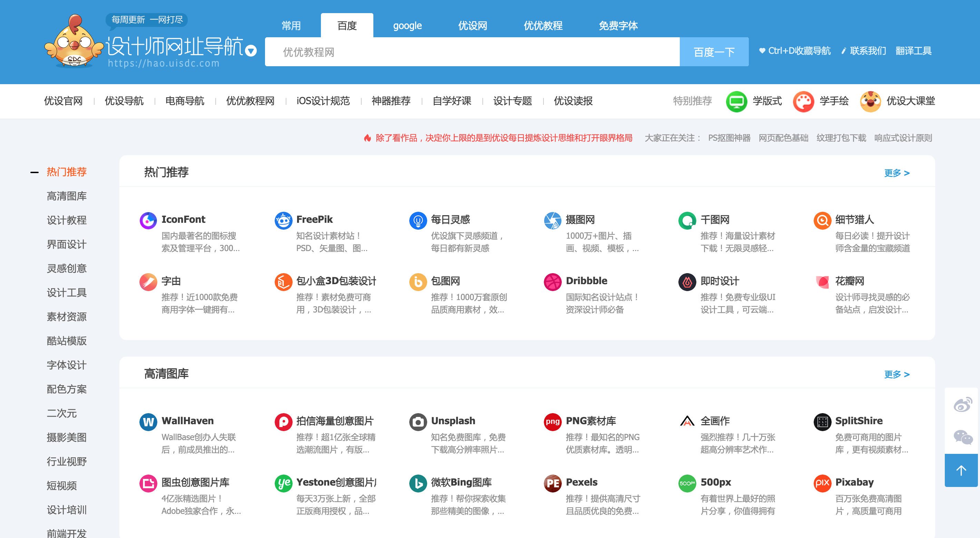Click the Weibo share icon

(962, 404)
